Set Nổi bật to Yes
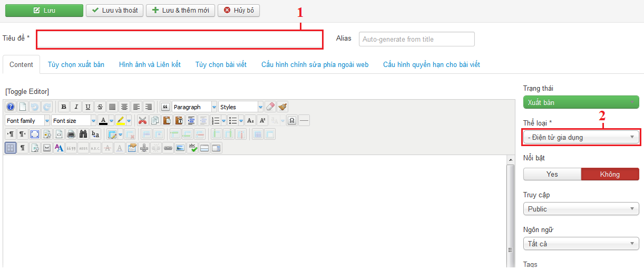The image size is (644, 269). click(552, 174)
